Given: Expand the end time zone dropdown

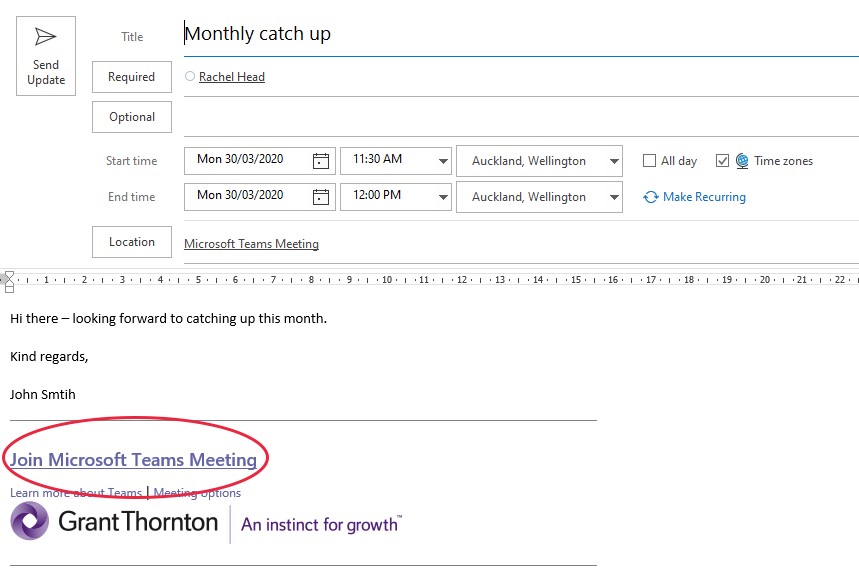Looking at the screenshot, I should 614,197.
